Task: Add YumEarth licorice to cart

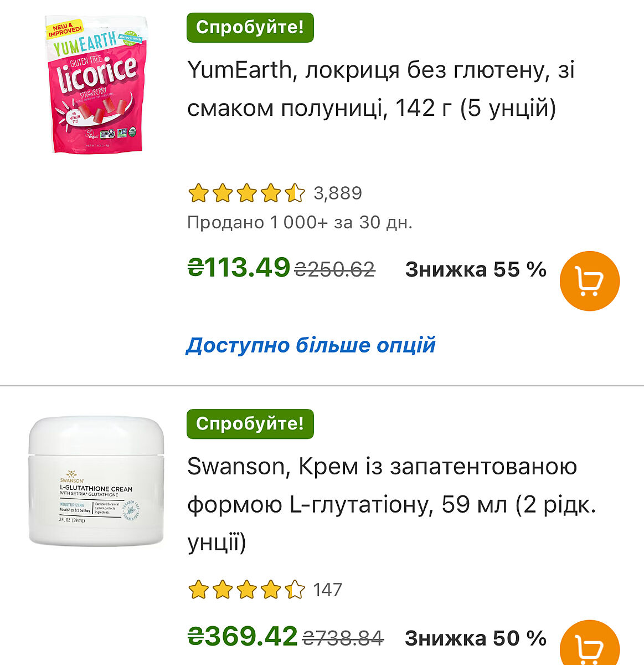Action: [589, 281]
